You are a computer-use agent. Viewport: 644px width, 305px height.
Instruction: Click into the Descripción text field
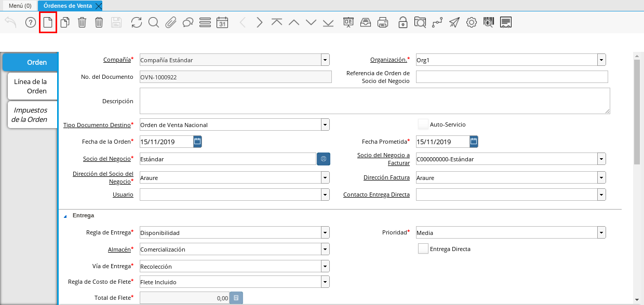click(374, 101)
